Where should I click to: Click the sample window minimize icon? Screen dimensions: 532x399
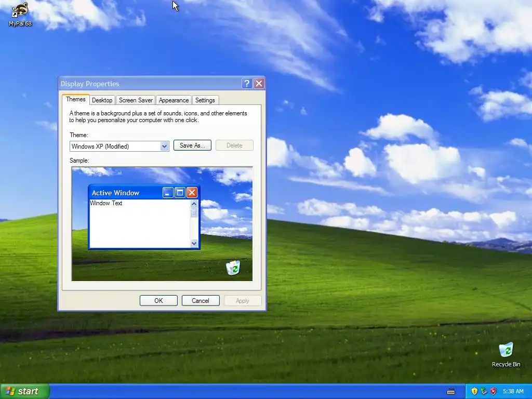pos(168,193)
